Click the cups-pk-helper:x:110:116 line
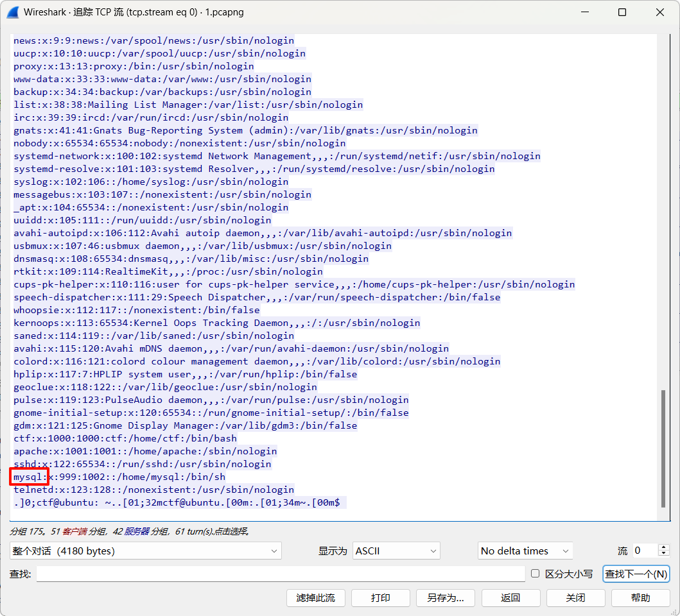 294,284
